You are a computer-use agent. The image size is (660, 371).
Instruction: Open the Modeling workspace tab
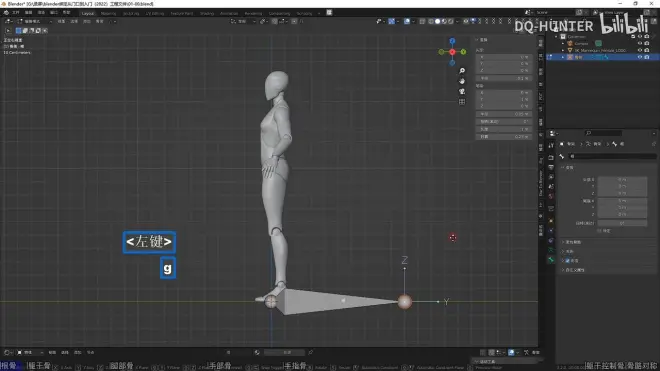pos(109,13)
